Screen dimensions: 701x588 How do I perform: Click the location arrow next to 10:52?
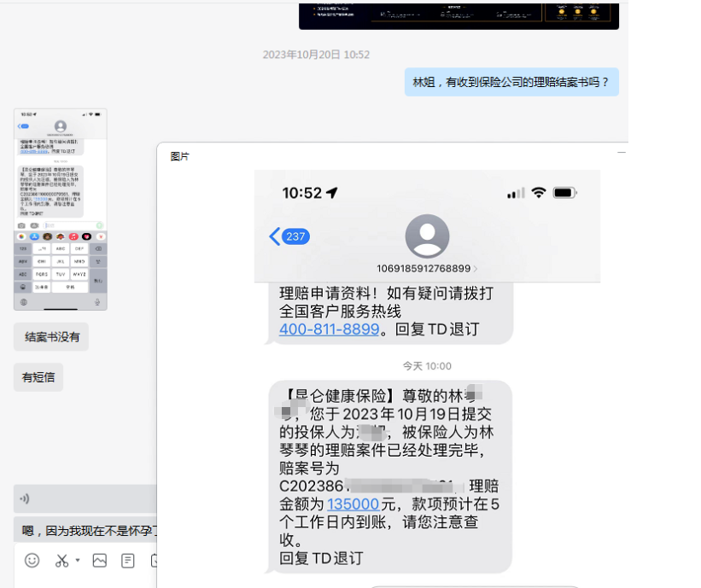[332, 193]
